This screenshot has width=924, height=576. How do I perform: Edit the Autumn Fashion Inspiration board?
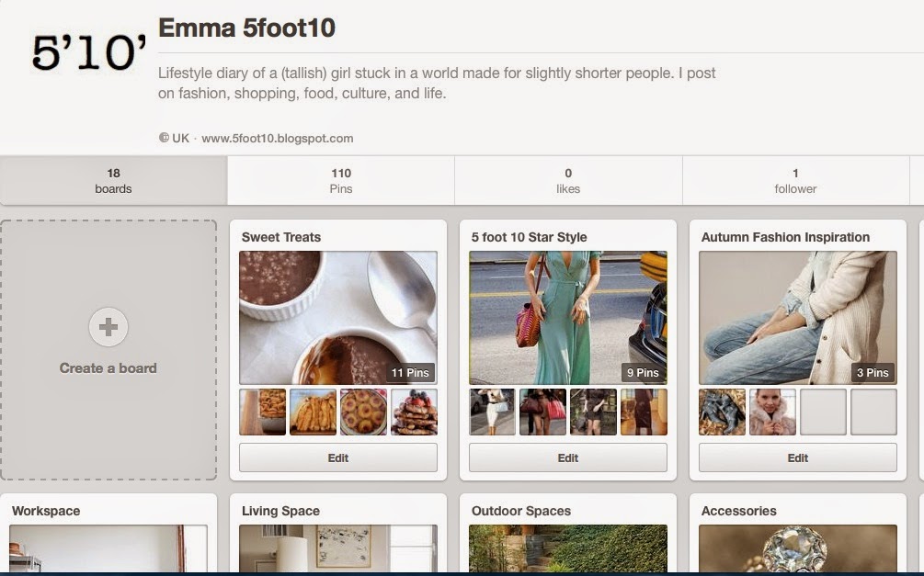click(x=798, y=457)
